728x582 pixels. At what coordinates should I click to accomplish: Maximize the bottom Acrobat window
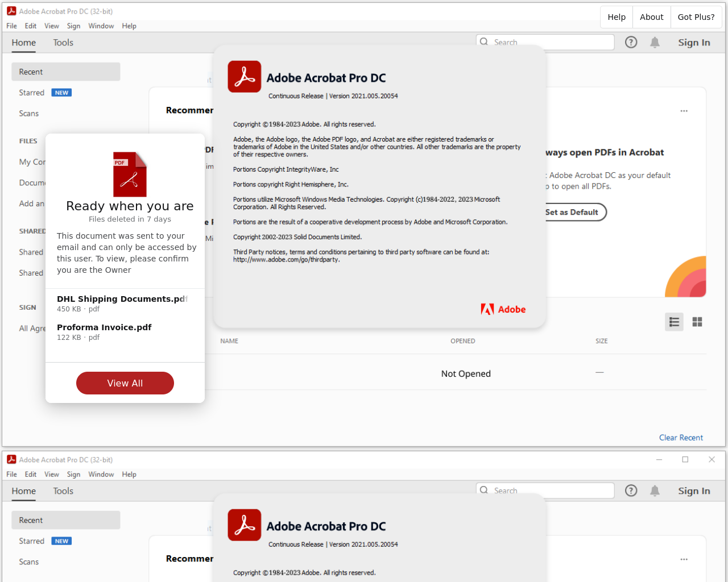click(685, 459)
